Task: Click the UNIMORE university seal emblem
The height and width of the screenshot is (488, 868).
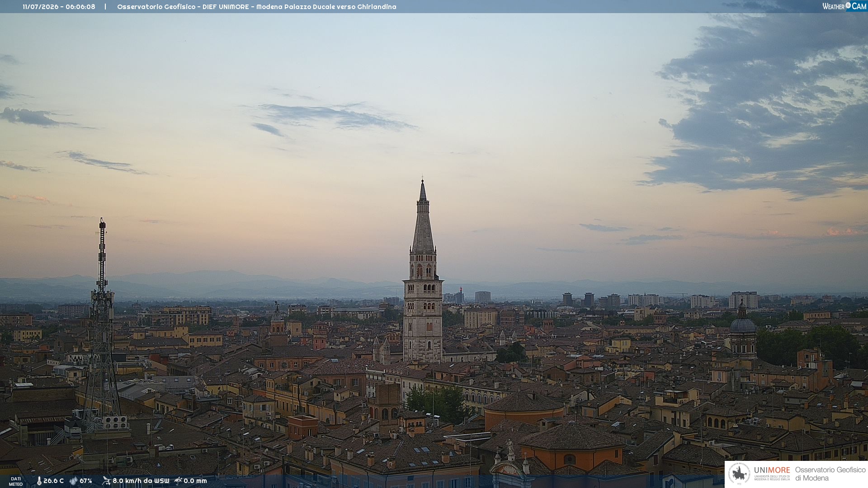Action: tap(739, 474)
